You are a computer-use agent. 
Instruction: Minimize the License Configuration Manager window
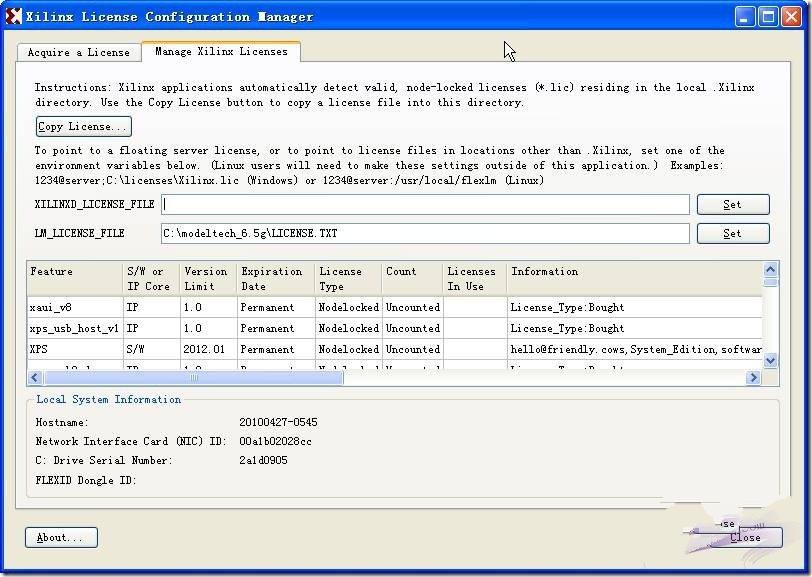pyautogui.click(x=745, y=17)
